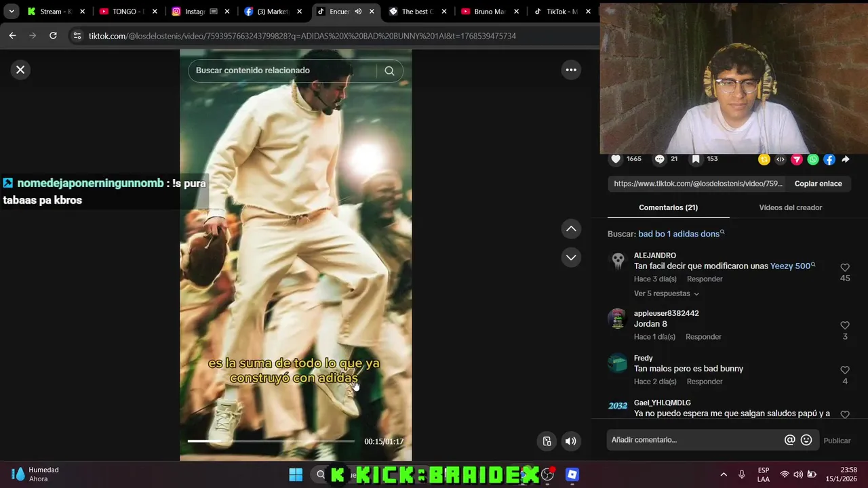Image resolution: width=868 pixels, height=488 pixels.
Task: Insert mention with @ icon
Action: [x=789, y=440]
